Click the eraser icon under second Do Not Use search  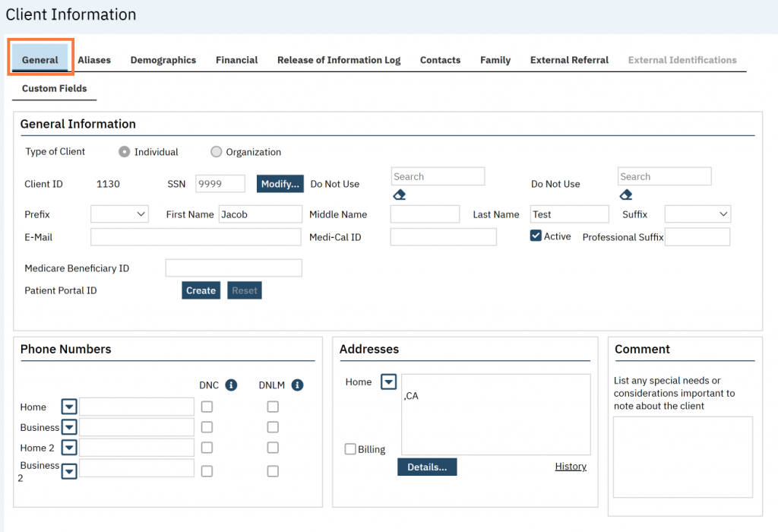626,195
